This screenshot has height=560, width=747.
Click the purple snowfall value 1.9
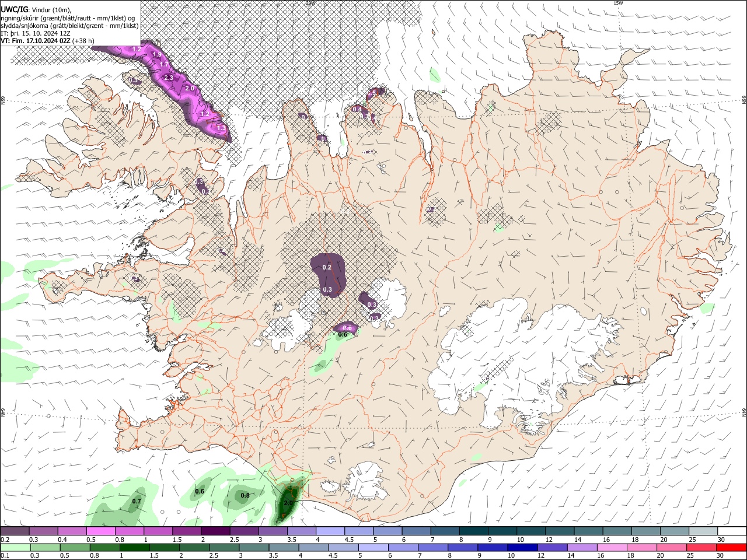[x=156, y=55]
